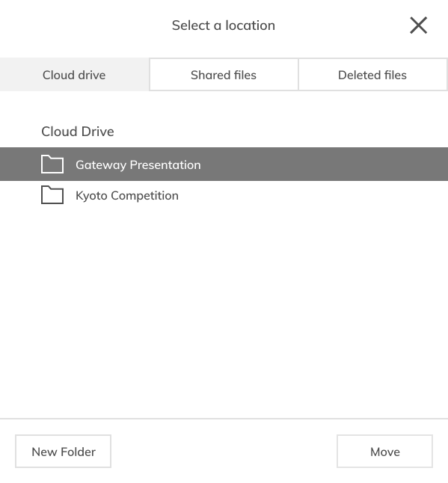Open the Shared files tab
448x483 pixels.
(x=224, y=75)
